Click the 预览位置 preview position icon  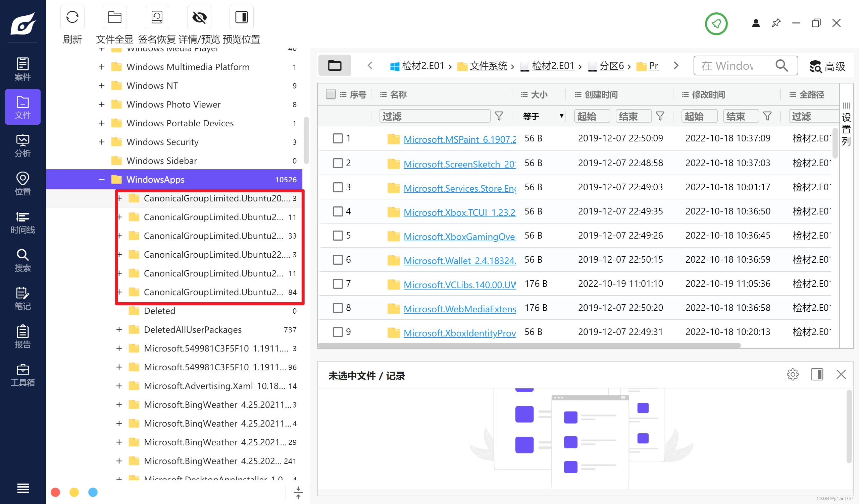[x=241, y=17]
